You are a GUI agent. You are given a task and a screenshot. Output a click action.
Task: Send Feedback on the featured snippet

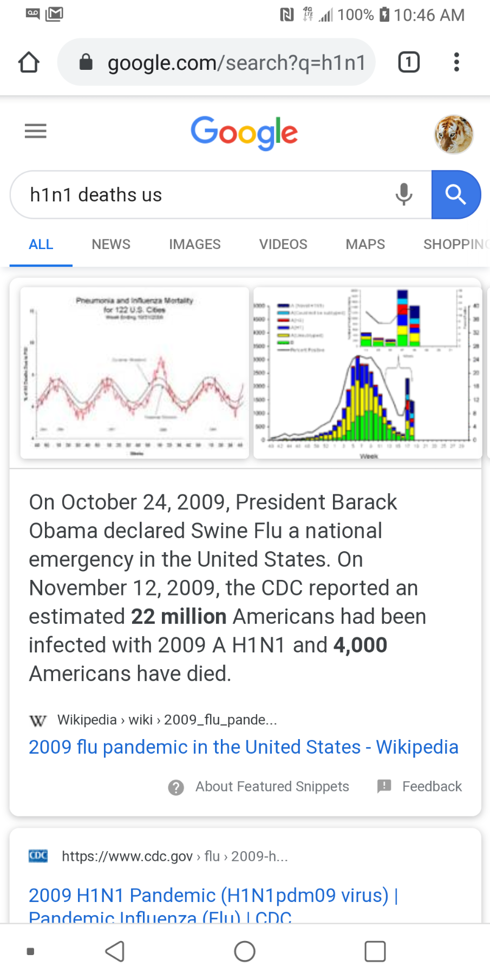(x=420, y=787)
